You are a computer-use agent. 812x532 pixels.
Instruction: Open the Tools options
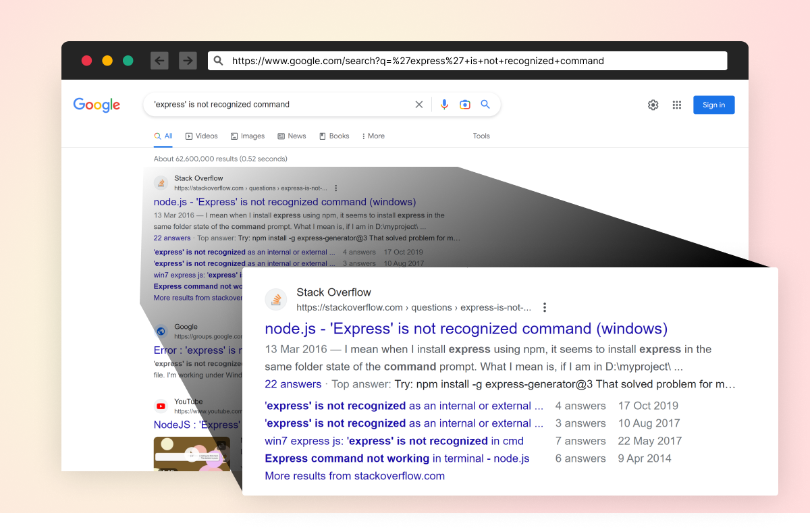[481, 136]
